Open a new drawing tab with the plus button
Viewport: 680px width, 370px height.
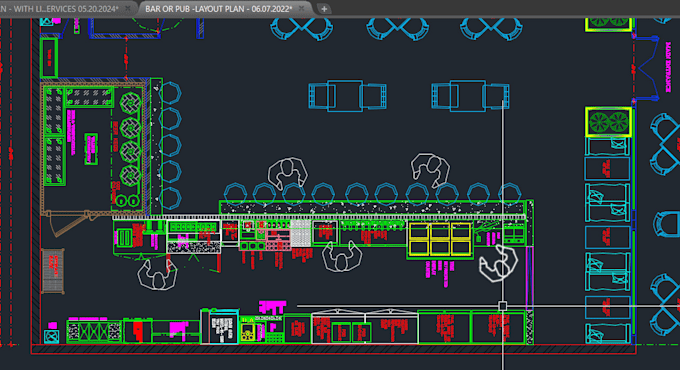pyautogui.click(x=324, y=9)
